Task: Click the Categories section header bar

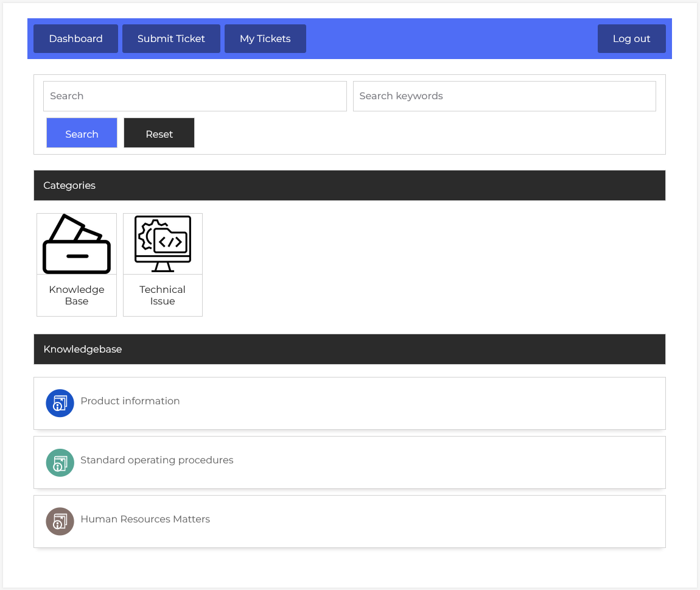Action: (x=349, y=185)
